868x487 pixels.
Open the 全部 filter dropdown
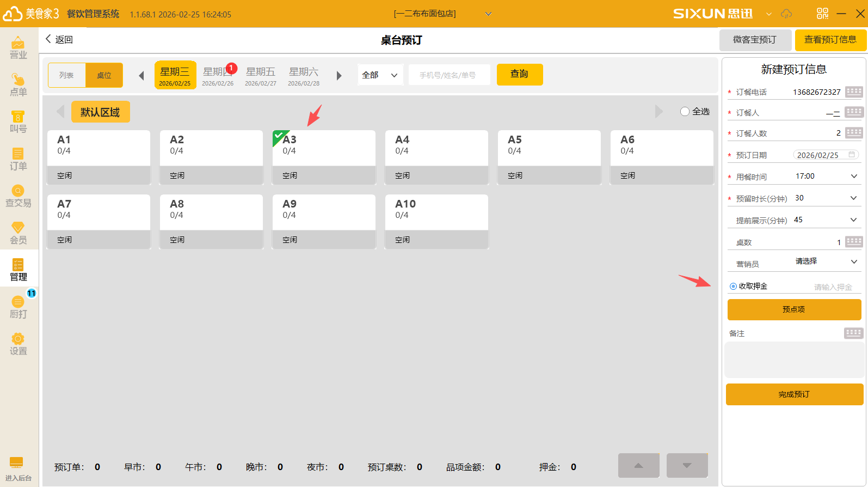click(x=380, y=75)
